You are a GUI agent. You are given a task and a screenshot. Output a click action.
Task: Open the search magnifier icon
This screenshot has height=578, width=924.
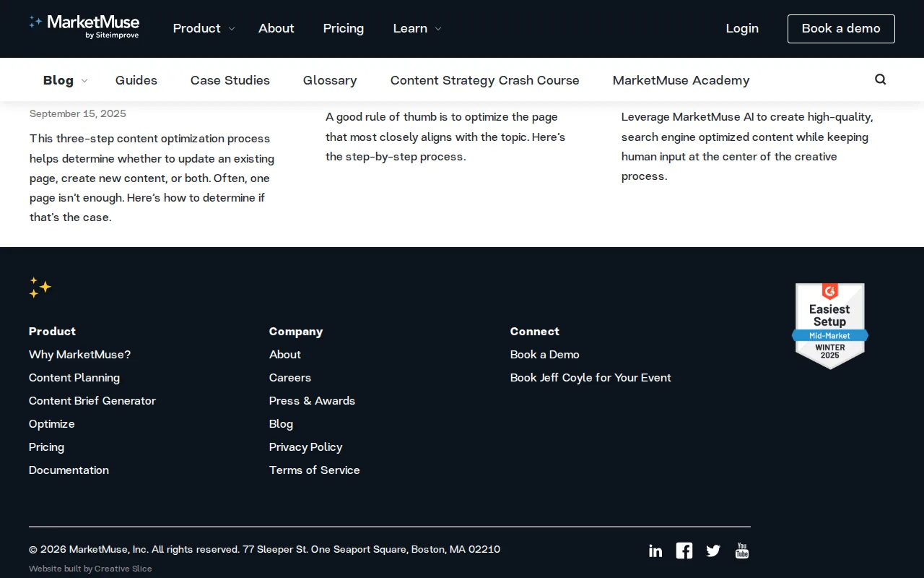coord(880,79)
